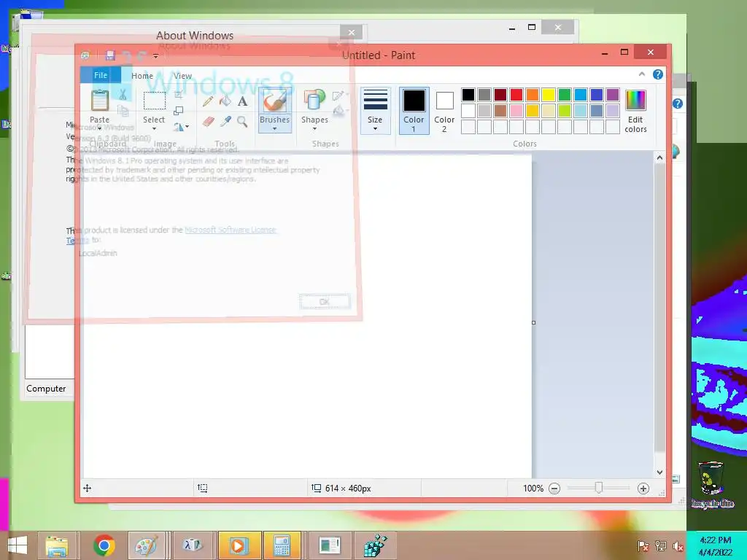Viewport: 747px width, 560px height.
Task: Select the Pencil tool in Paint
Action: click(208, 101)
